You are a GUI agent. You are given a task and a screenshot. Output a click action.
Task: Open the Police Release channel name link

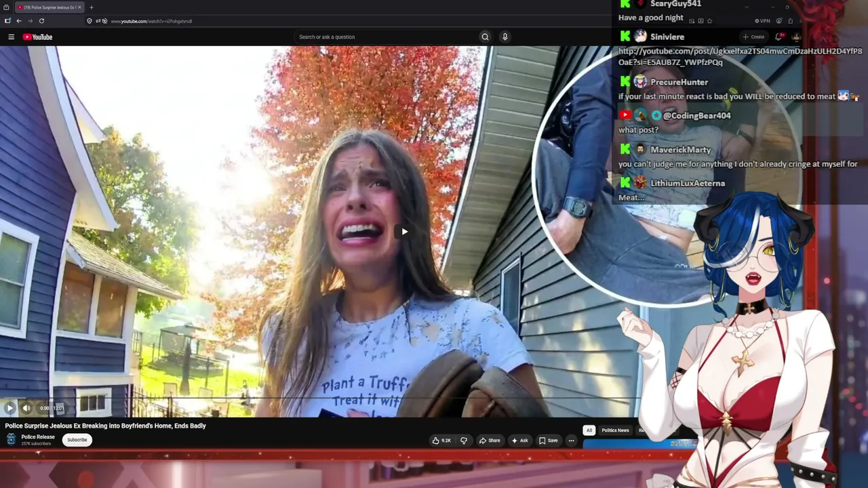(x=38, y=437)
